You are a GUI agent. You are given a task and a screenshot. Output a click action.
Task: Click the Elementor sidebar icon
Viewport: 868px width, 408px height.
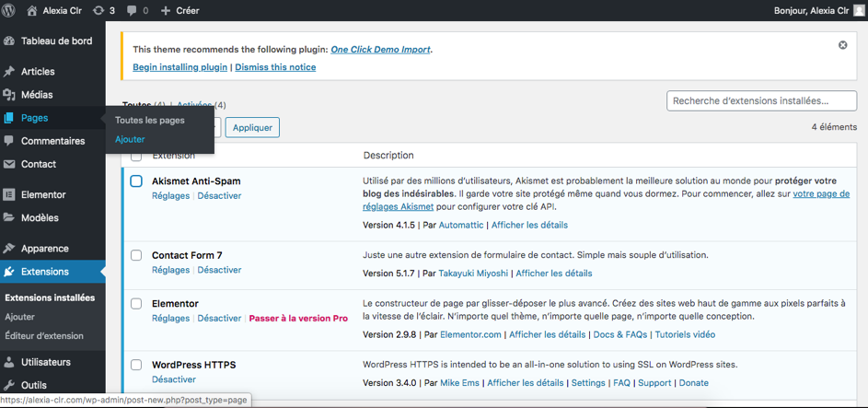pos(9,195)
